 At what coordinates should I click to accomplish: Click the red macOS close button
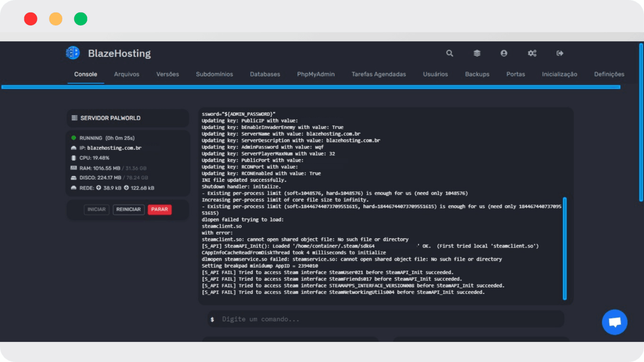31,19
